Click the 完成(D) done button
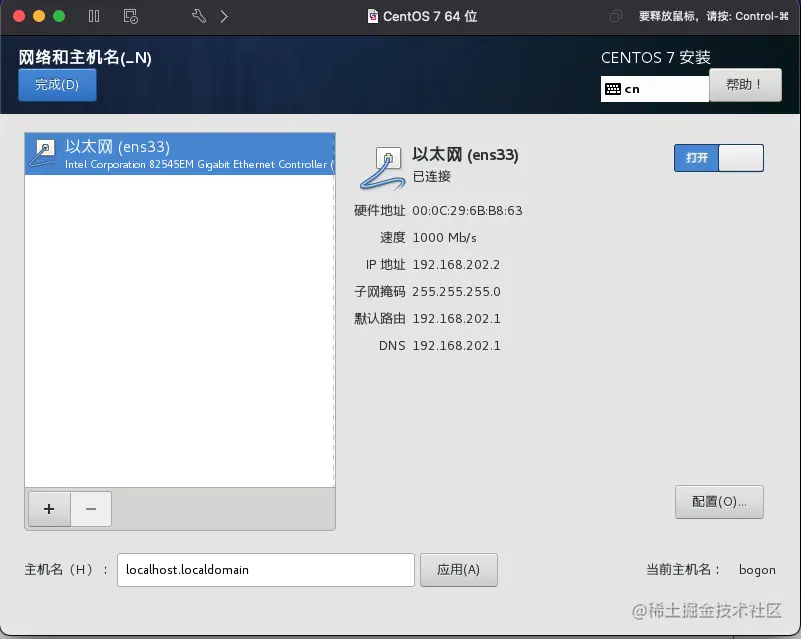The width and height of the screenshot is (801, 639). point(57,85)
